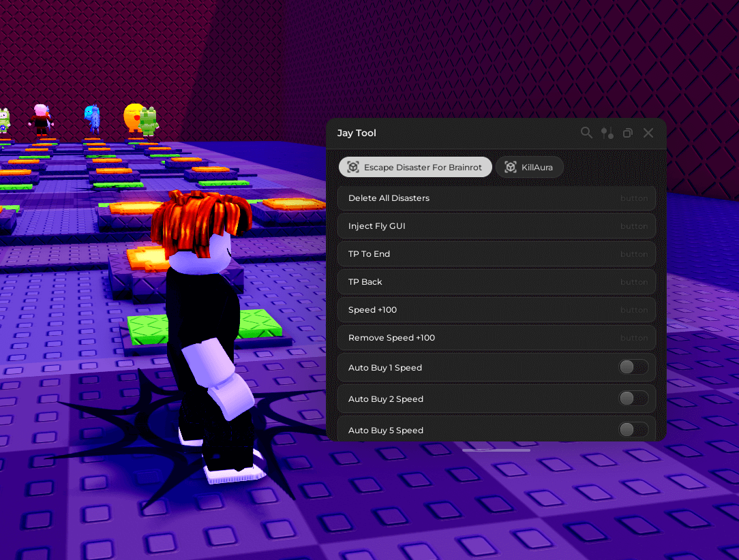The height and width of the screenshot is (560, 739).
Task: Click the Delete All Disasters button
Action: tap(497, 198)
